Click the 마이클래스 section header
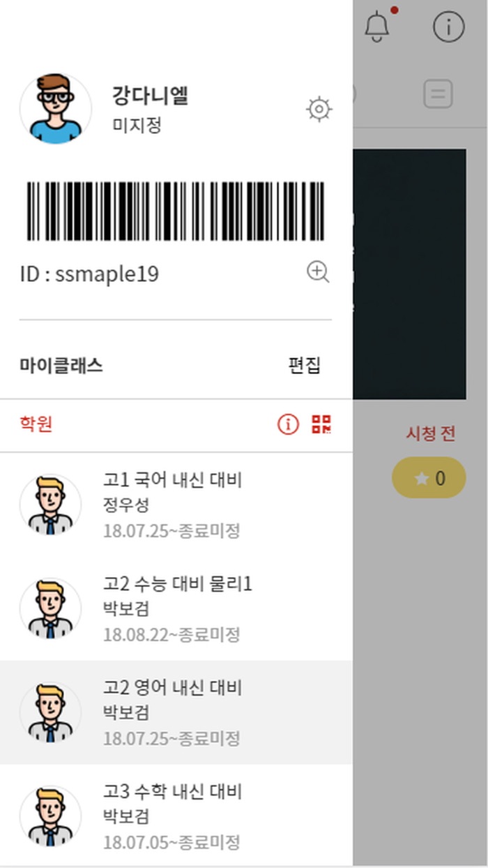The height and width of the screenshot is (868, 488). click(61, 365)
